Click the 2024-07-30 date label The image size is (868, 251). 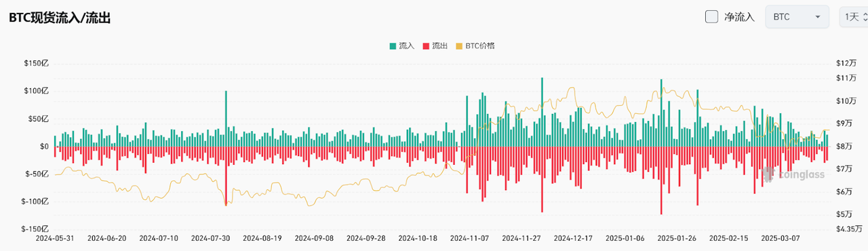pyautogui.click(x=210, y=239)
